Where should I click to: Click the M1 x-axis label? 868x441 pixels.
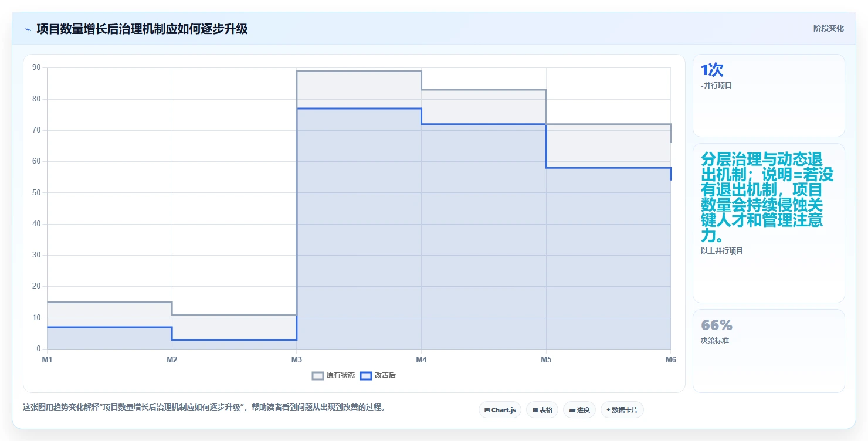pyautogui.click(x=47, y=359)
